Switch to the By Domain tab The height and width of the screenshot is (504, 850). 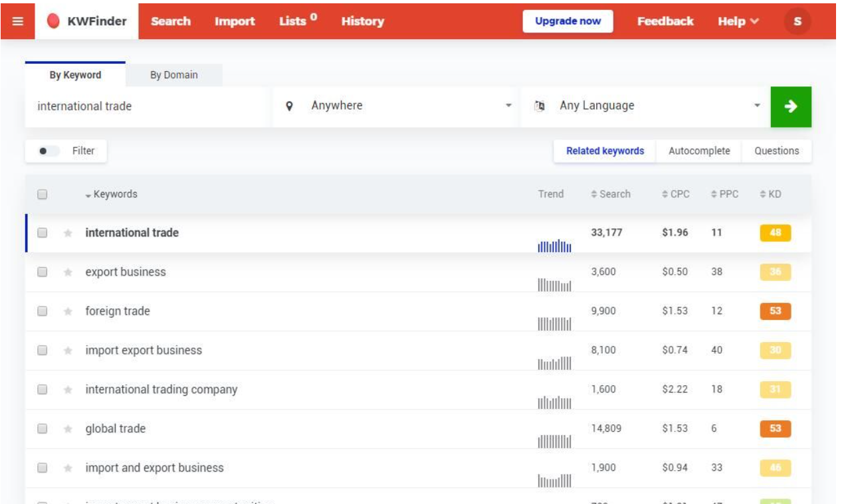(x=173, y=75)
